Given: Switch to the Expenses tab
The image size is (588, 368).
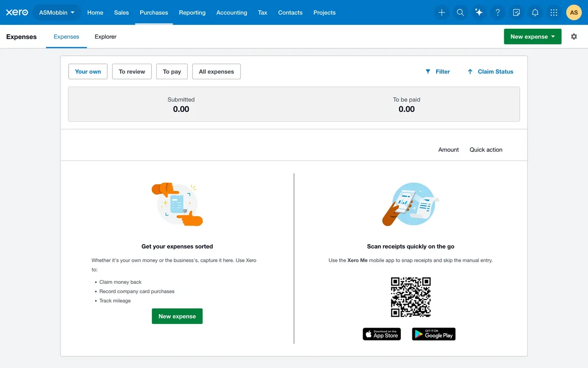Looking at the screenshot, I should (x=66, y=37).
